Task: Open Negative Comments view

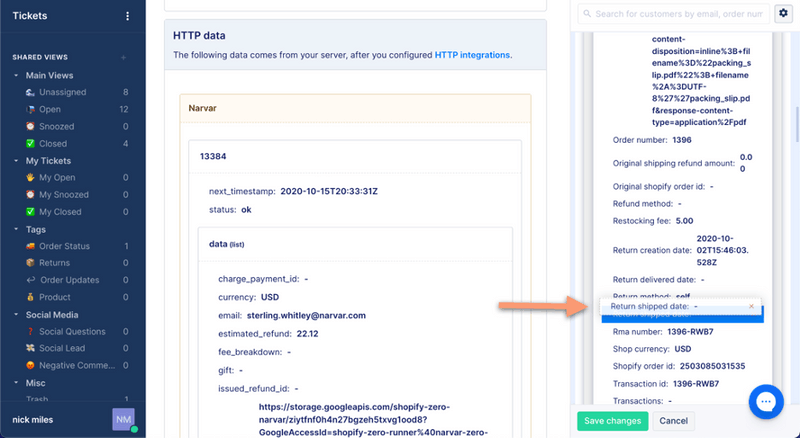Action: [77, 366]
